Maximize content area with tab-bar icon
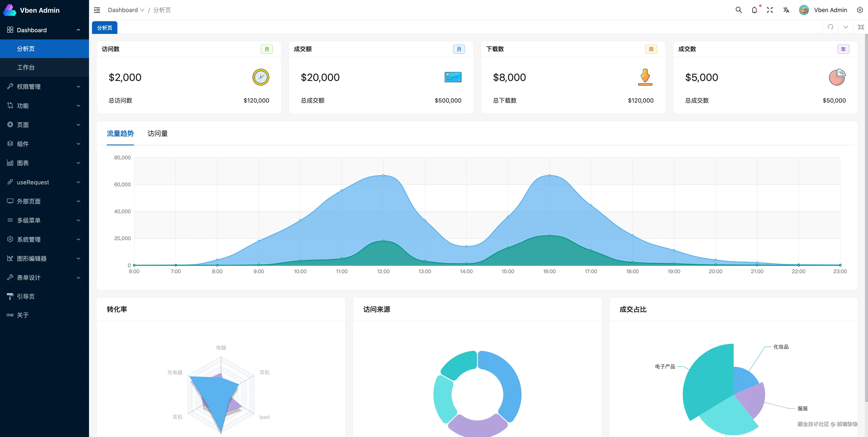Viewport: 868px width, 437px height. 861,27
